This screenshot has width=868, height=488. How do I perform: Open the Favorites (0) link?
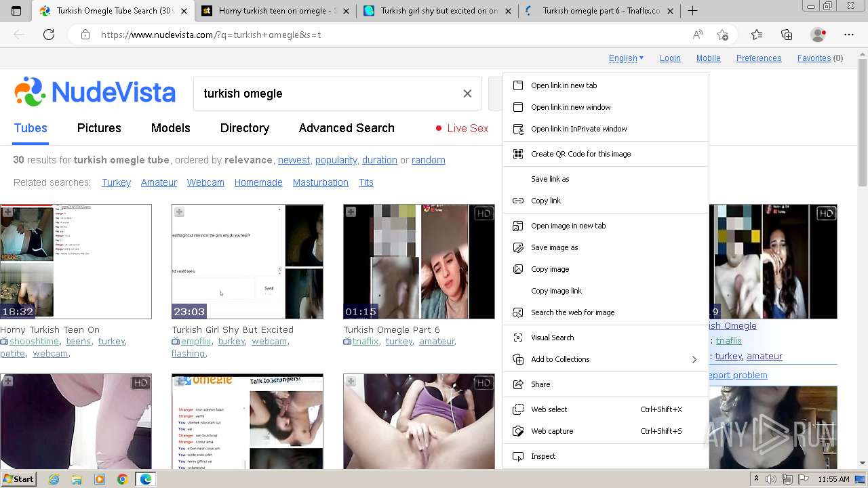[820, 58]
